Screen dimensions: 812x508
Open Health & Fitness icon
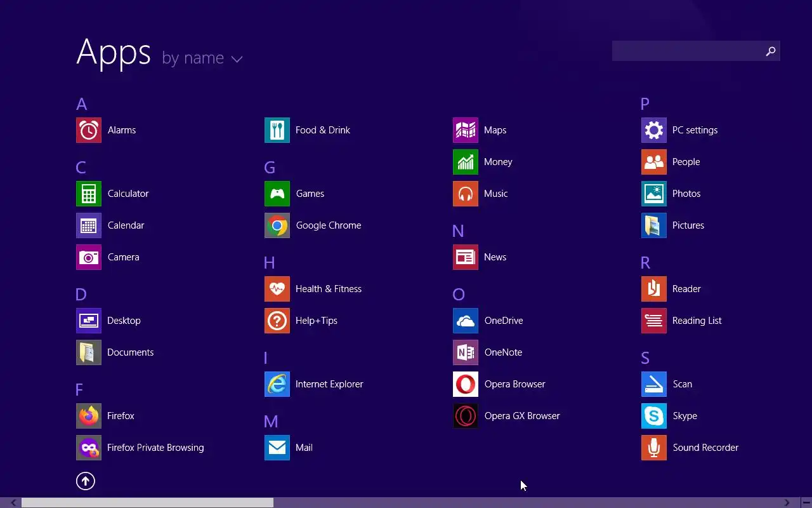tap(277, 289)
